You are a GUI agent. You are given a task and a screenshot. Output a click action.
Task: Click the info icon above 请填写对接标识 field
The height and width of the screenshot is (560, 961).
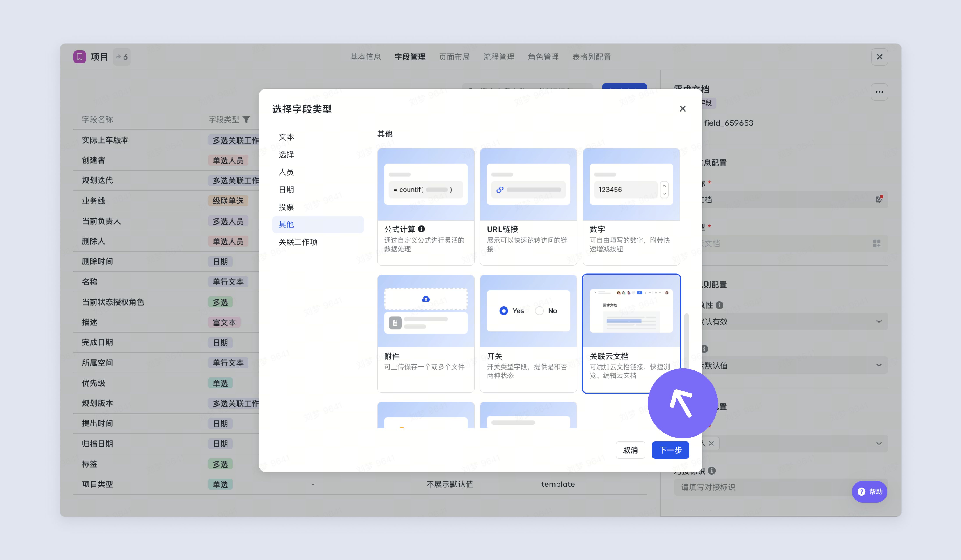711,470
